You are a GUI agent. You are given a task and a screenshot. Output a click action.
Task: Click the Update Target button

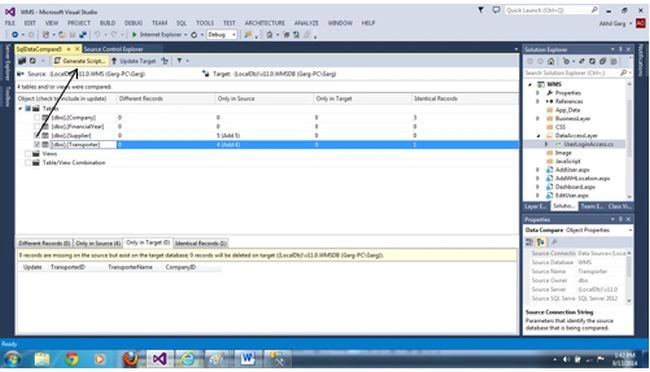pos(133,61)
